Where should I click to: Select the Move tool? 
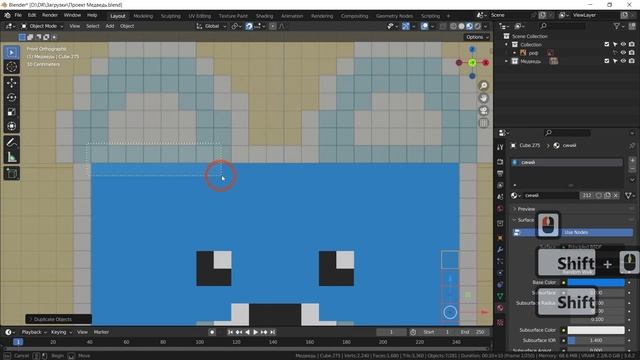[x=11, y=83]
